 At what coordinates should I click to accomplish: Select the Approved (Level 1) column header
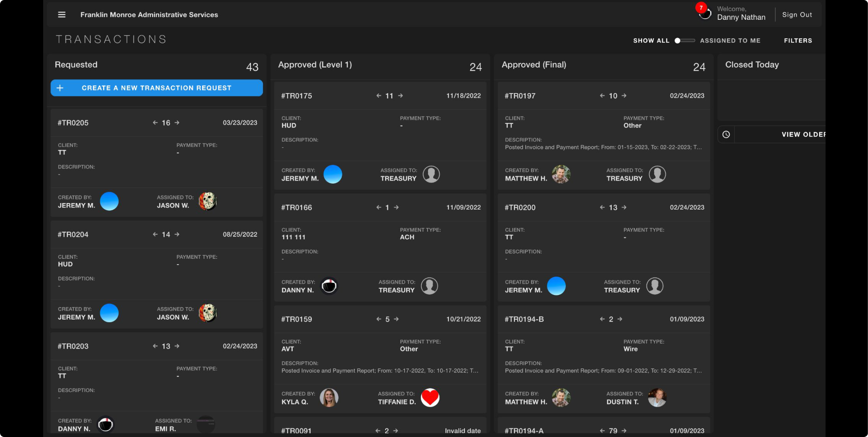pyautogui.click(x=315, y=65)
